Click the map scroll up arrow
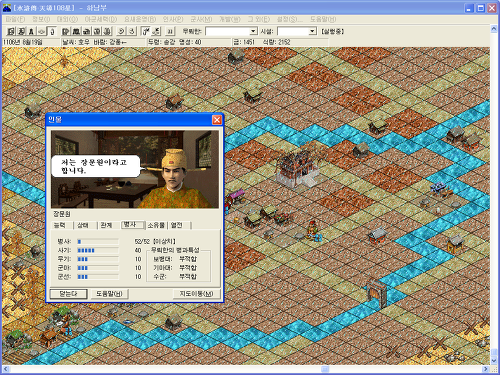 494,29
